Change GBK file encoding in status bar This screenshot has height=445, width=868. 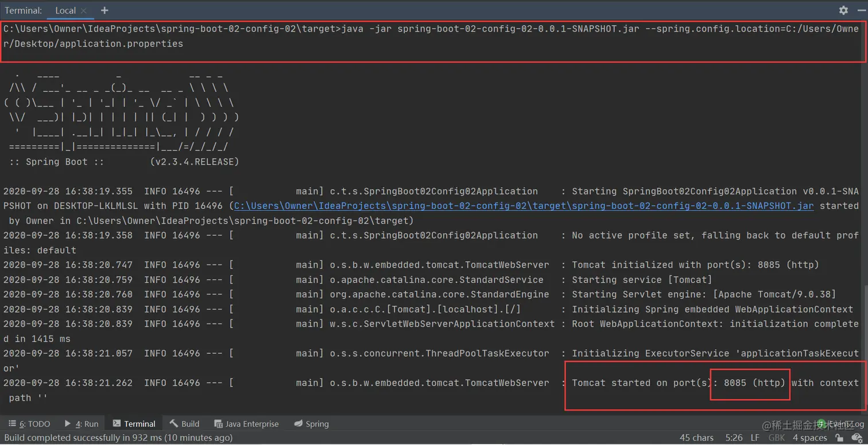coord(776,438)
